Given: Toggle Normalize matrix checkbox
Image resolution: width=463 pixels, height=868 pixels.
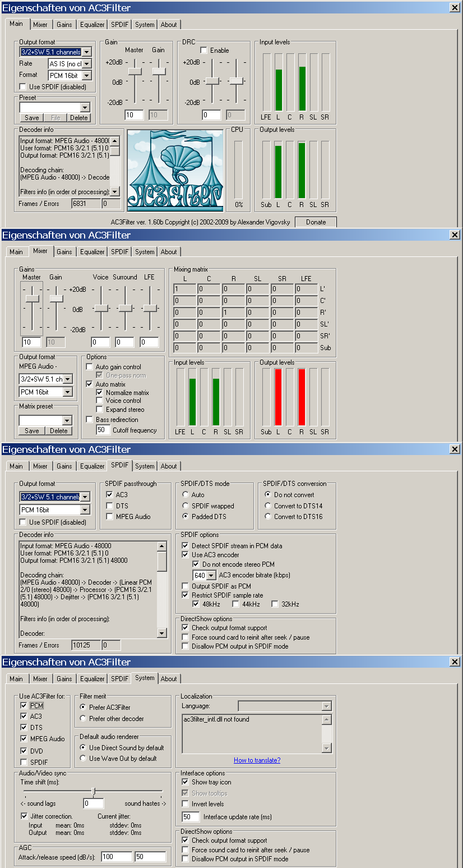Looking at the screenshot, I should point(100,393).
